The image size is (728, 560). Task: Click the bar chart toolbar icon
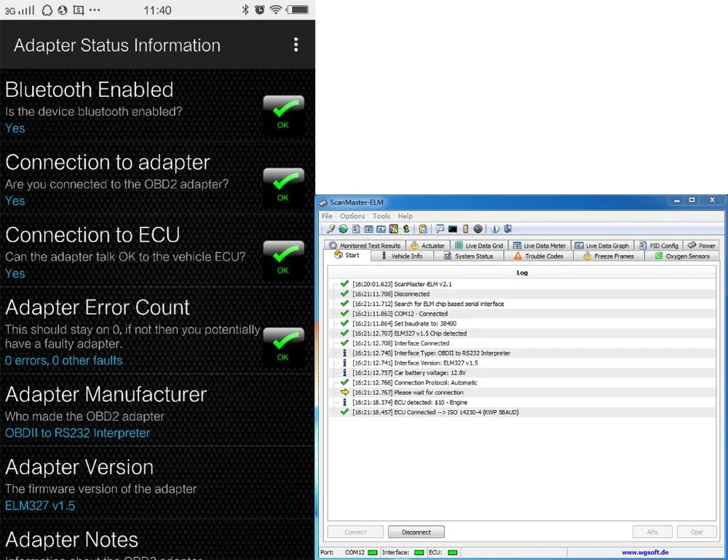[x=381, y=229]
